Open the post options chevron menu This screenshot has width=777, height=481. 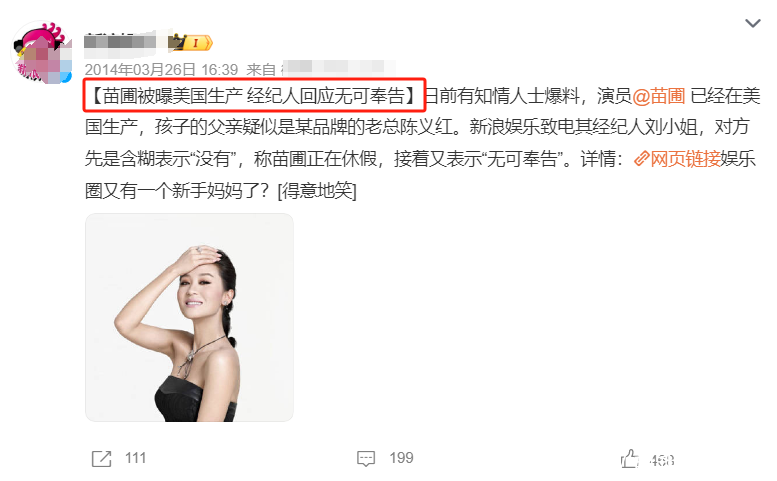click(x=753, y=23)
